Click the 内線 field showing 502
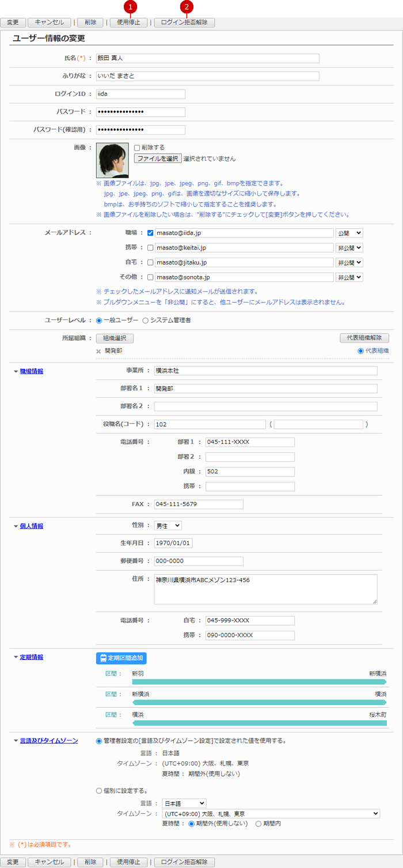The height and width of the screenshot is (868, 403). pos(250,471)
